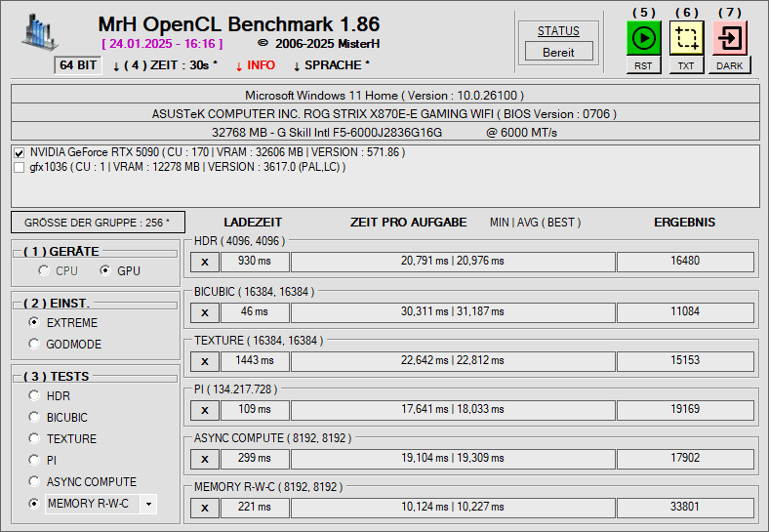Viewport: 769px width, 532px height.
Task: Click the X button in BICUBIC row
Action: pyautogui.click(x=205, y=312)
